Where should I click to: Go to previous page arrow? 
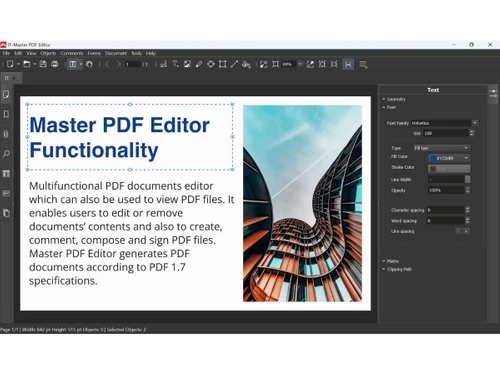tap(107, 64)
